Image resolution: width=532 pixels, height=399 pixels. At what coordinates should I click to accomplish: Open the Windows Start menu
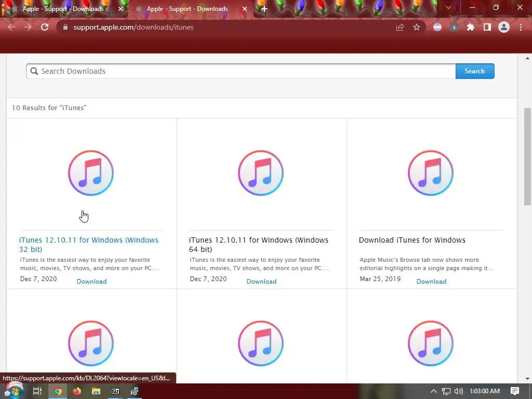point(13,391)
